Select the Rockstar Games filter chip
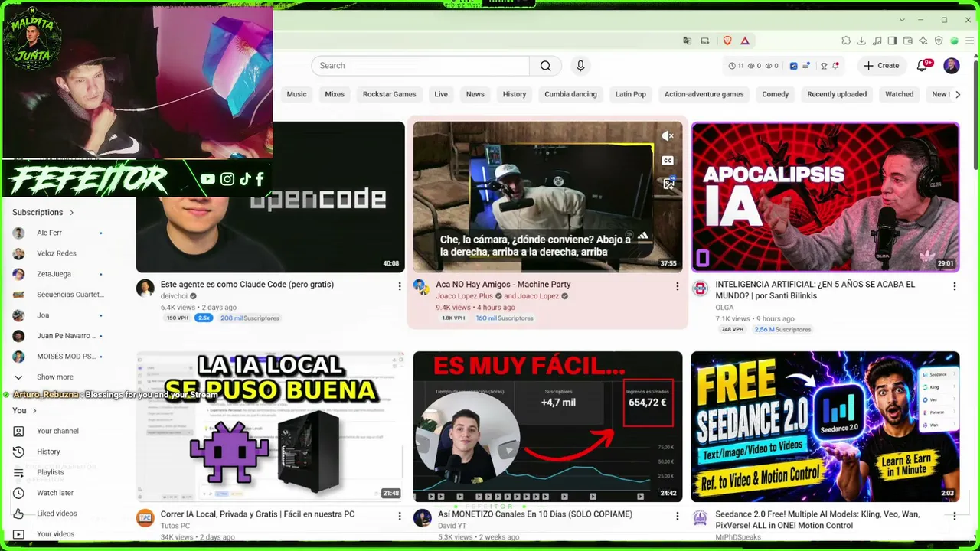The width and height of the screenshot is (980, 551). [390, 94]
